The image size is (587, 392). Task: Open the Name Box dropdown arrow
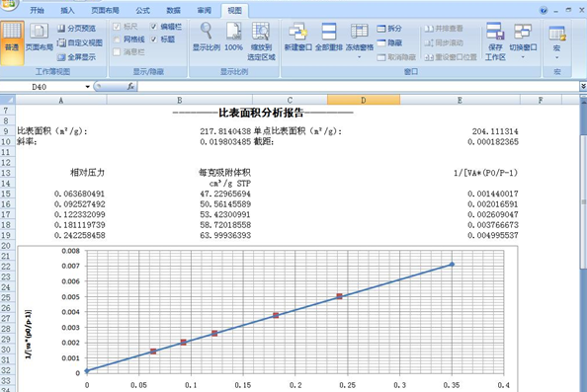[x=88, y=87]
